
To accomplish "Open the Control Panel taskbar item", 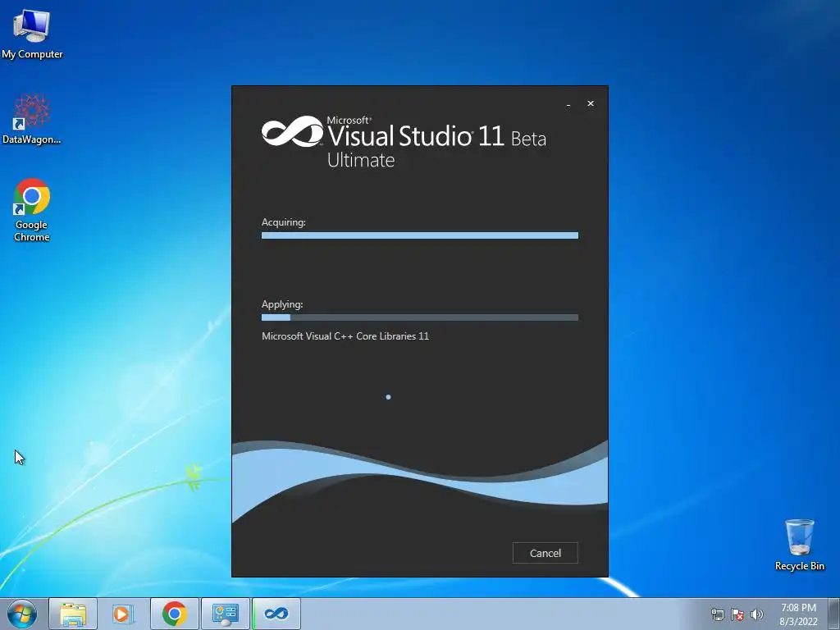I will [225, 614].
